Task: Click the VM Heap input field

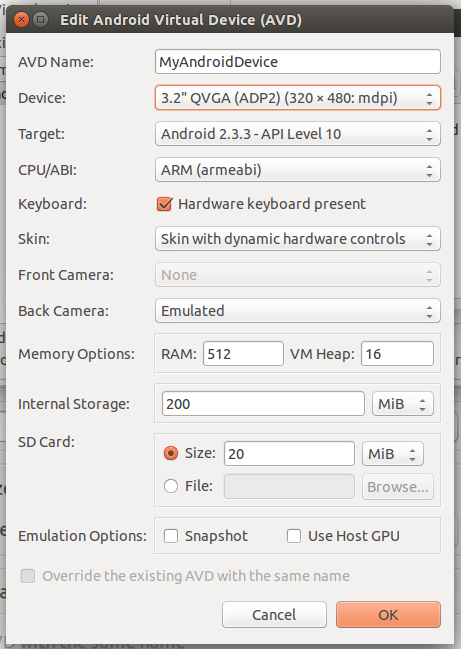Action: 397,353
